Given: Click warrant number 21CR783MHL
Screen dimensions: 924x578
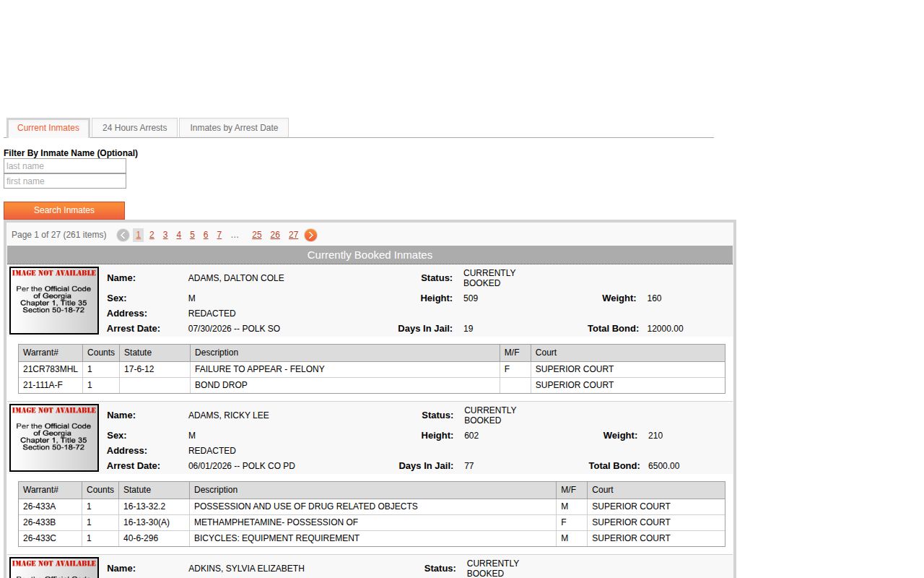Looking at the screenshot, I should coord(51,369).
